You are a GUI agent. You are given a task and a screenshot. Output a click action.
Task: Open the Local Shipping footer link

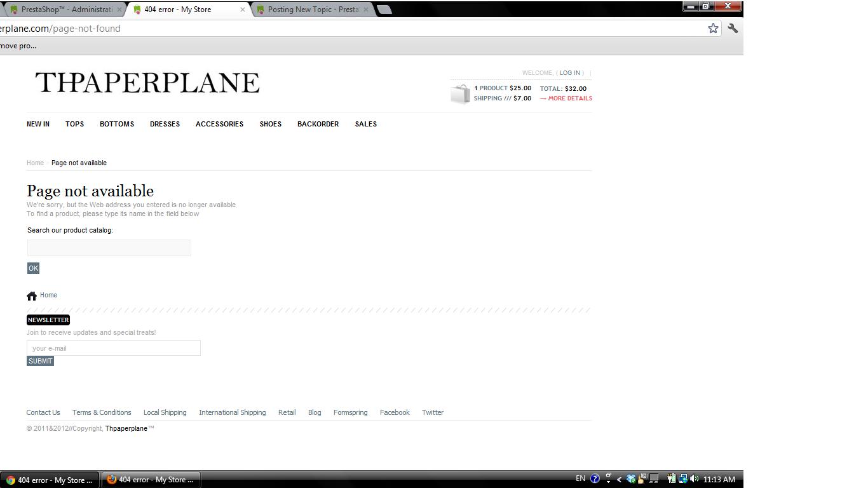pyautogui.click(x=165, y=412)
